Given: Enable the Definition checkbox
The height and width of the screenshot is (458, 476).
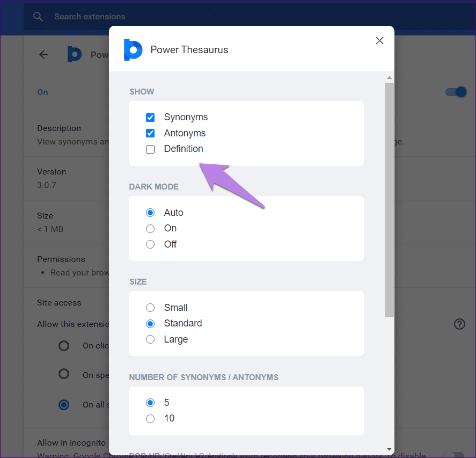Looking at the screenshot, I should 150,149.
